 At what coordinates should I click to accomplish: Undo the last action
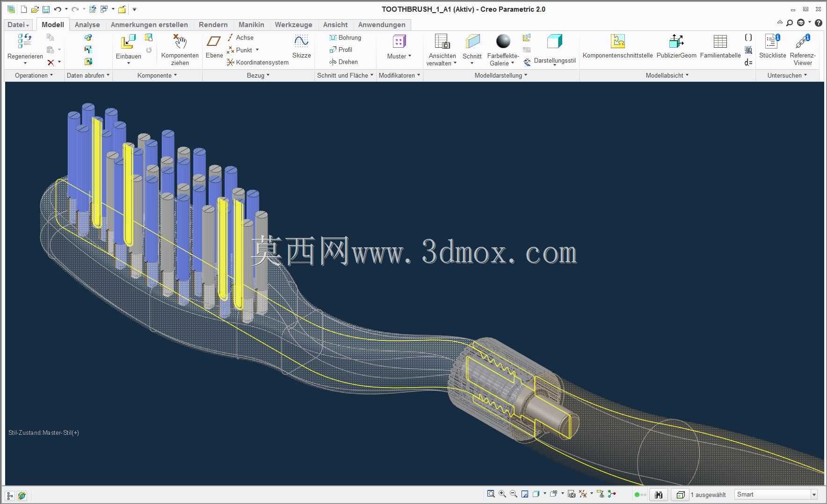[58, 9]
